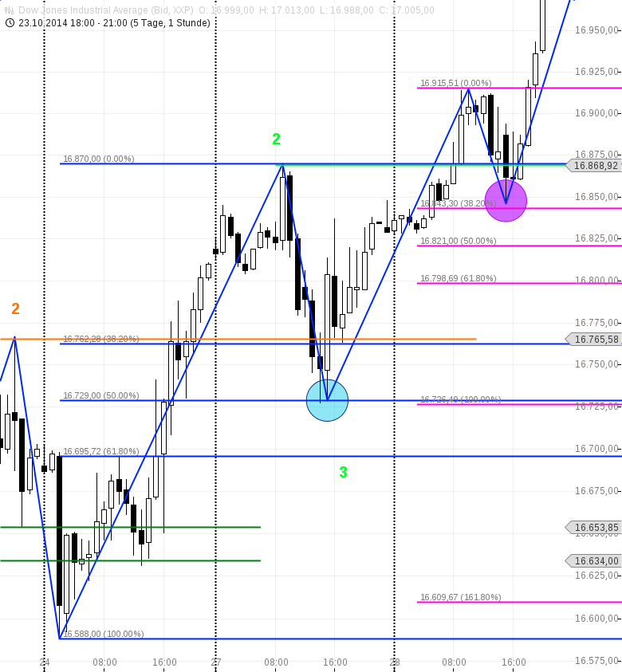
Task: Select magenta label 16.609,67 (161.80%)
Action: [x=460, y=597]
